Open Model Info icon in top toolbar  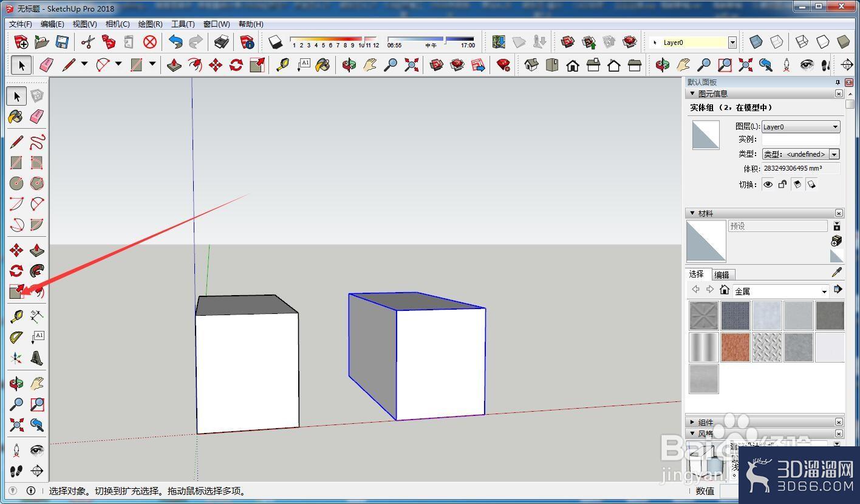point(247,42)
